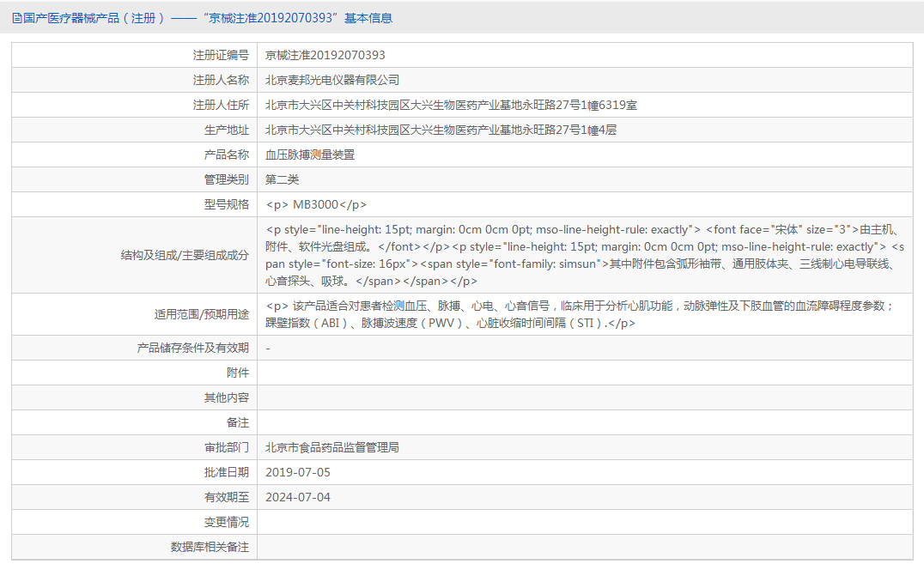Click the 变更情况 row label
Screen dimensions: 924x570
[227, 522]
